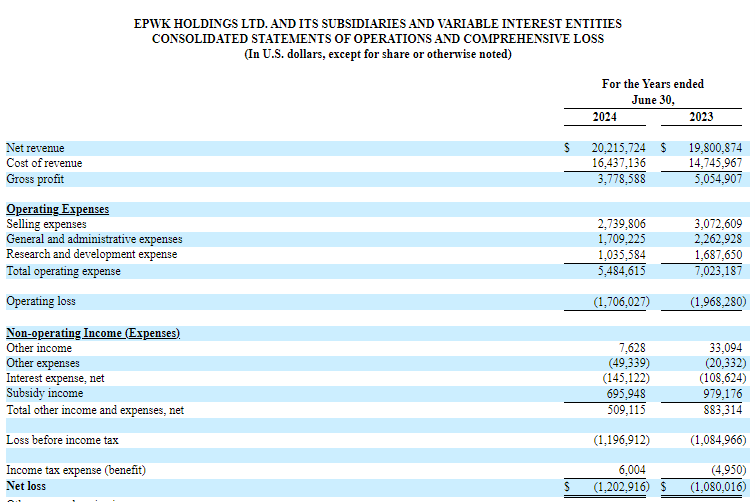The width and height of the screenshot is (755, 502).
Task: Click the 'Other income' label
Action: pyautogui.click(x=39, y=348)
